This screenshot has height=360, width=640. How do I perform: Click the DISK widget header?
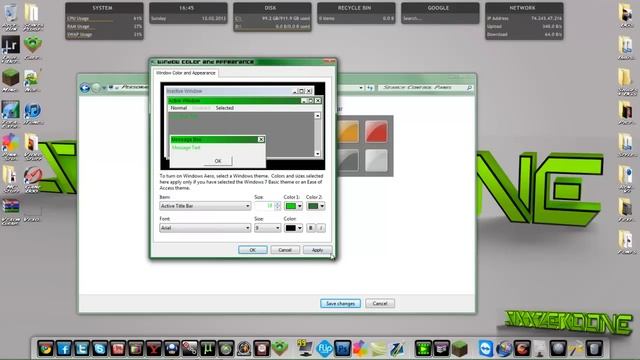[x=270, y=8]
